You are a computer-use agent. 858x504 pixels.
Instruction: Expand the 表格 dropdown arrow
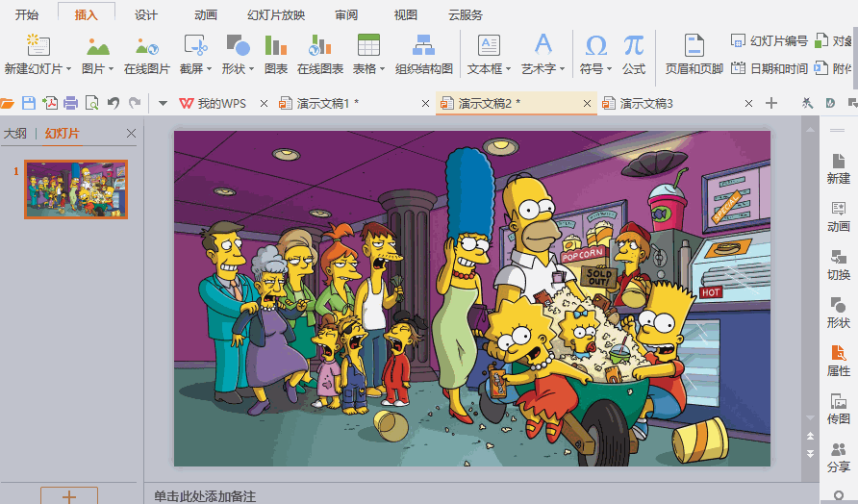(382, 69)
